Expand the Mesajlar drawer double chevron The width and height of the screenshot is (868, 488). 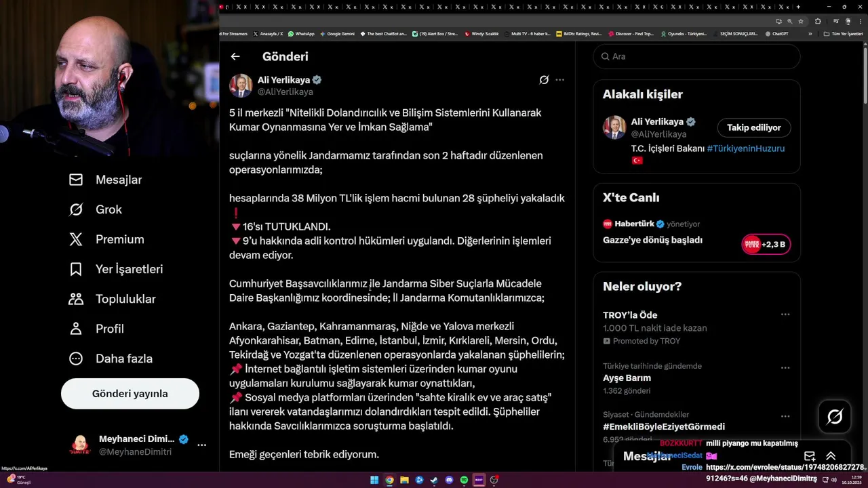pyautogui.click(x=831, y=456)
